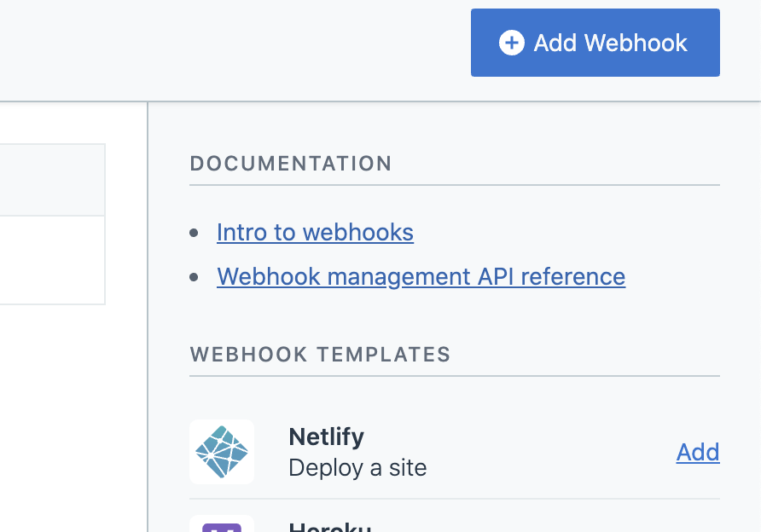761x532 pixels.
Task: Add the Netlify webhook template
Action: click(x=697, y=452)
